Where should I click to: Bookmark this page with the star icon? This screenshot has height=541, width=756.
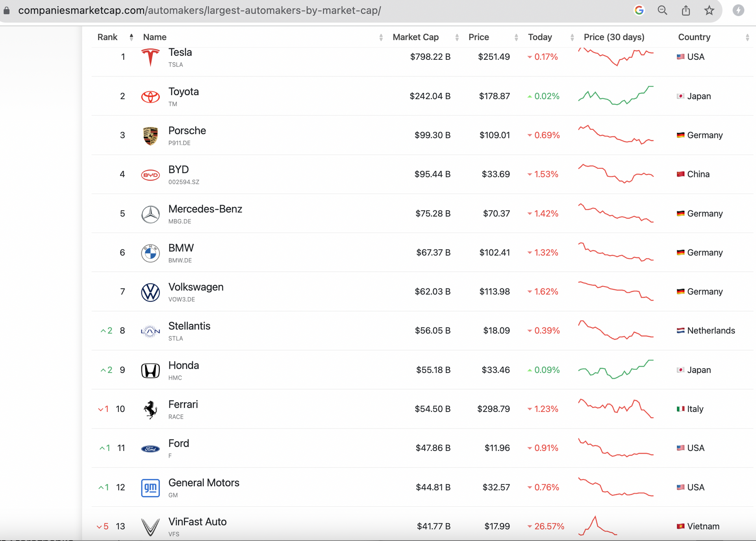pos(709,11)
